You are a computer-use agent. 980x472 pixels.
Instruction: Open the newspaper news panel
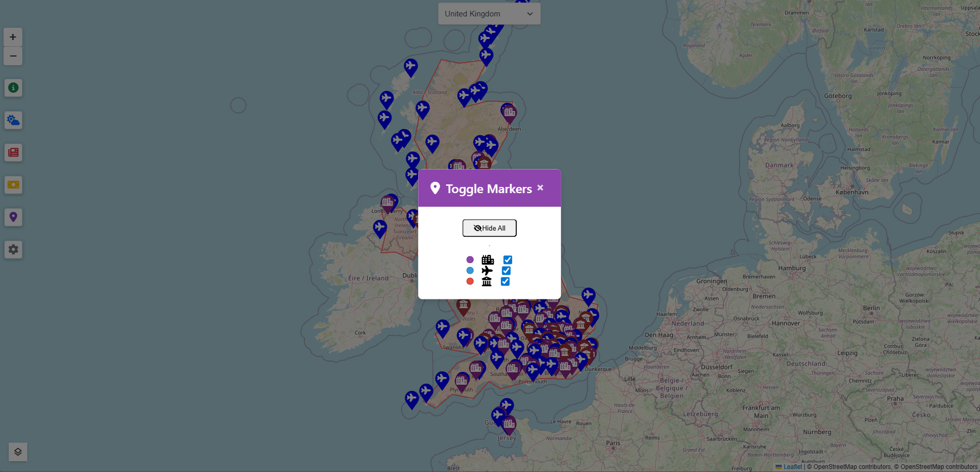pos(13,152)
